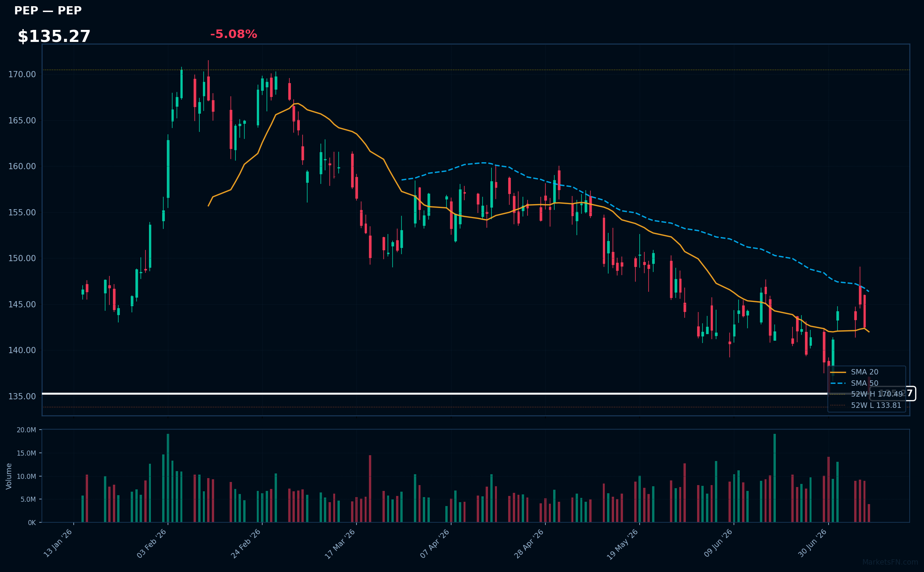924x572 pixels.
Task: Pick the "52W L 133.81" legend entry
Action: point(866,405)
